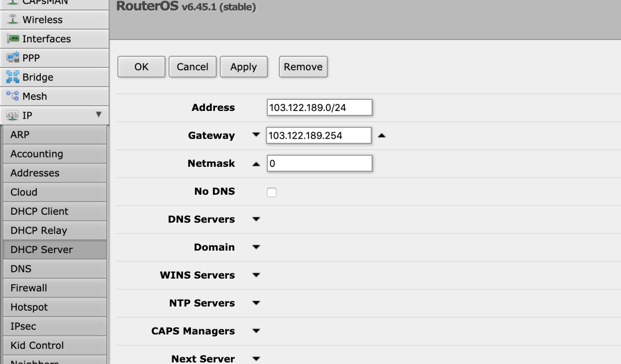
Task: Open the Bridge menu
Action: (54, 77)
